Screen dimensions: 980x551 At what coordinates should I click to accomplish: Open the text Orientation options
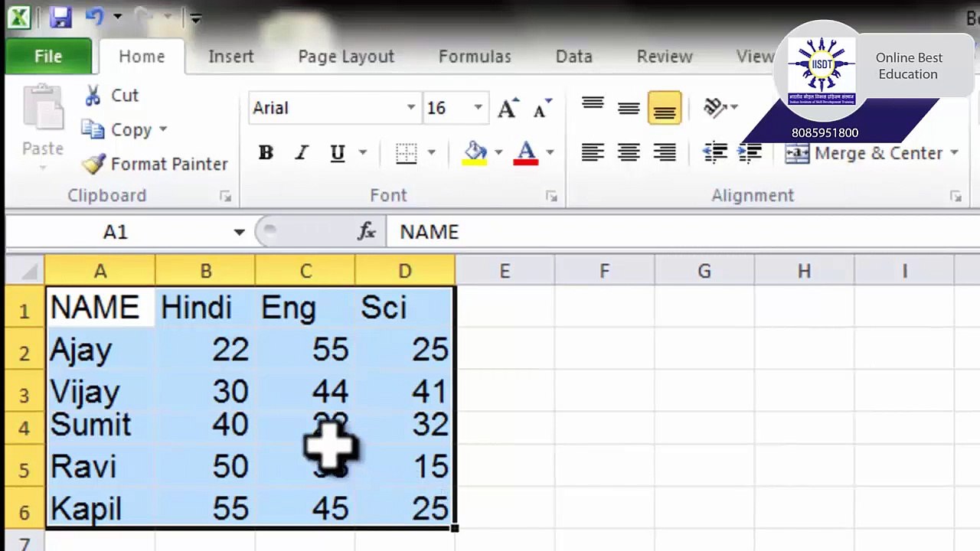[715, 108]
